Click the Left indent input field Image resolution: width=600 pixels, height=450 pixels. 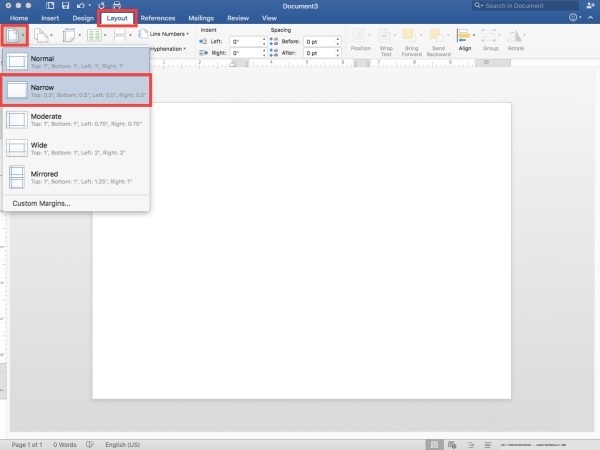[246, 41]
